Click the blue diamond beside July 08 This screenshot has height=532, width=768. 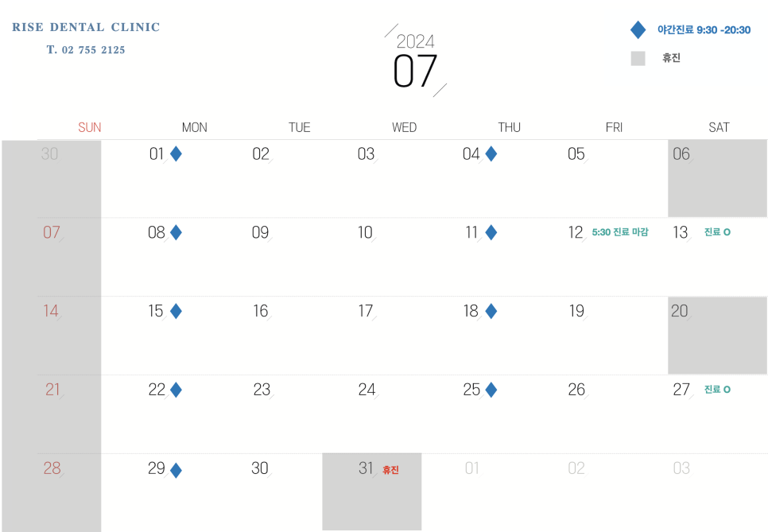tap(176, 233)
